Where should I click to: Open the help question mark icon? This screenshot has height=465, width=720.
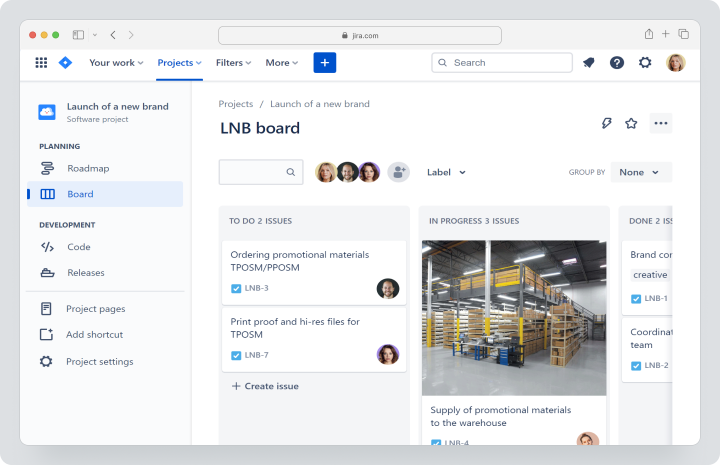coord(617,62)
